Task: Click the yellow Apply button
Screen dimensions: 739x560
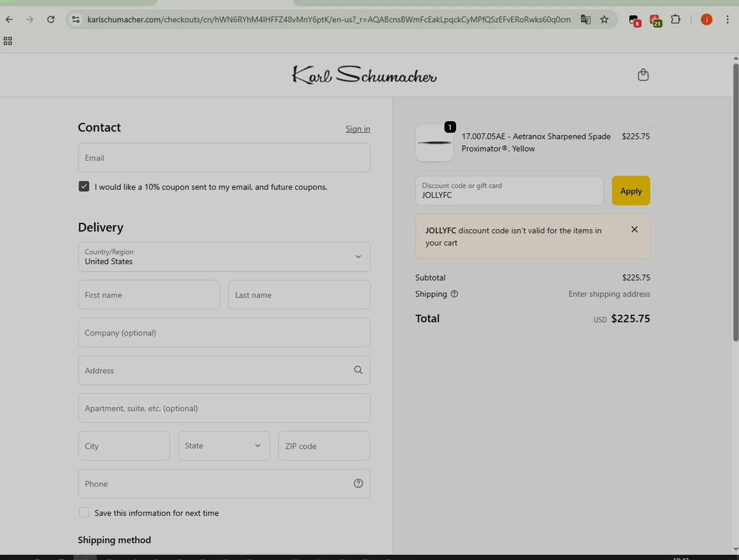Action: click(x=631, y=191)
